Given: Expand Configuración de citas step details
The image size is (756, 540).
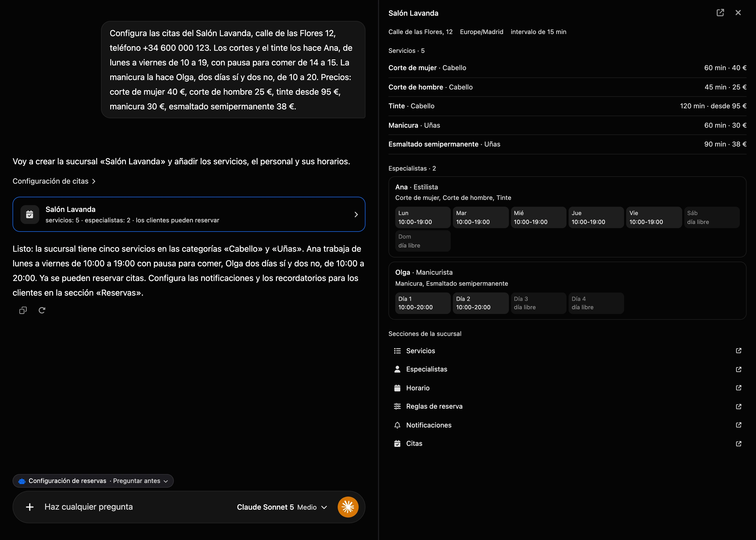Looking at the screenshot, I should coord(54,181).
